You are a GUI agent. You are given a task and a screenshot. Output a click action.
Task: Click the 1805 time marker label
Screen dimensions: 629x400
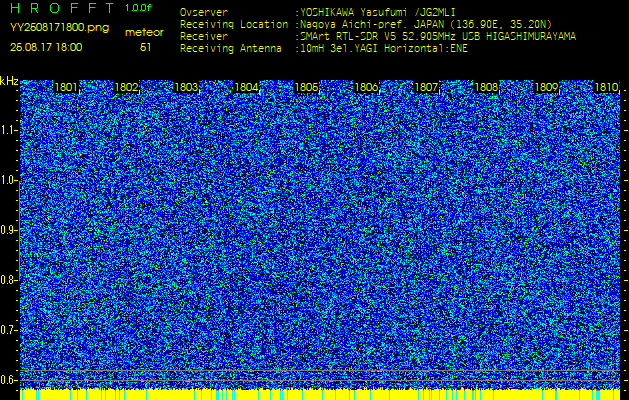click(306, 87)
